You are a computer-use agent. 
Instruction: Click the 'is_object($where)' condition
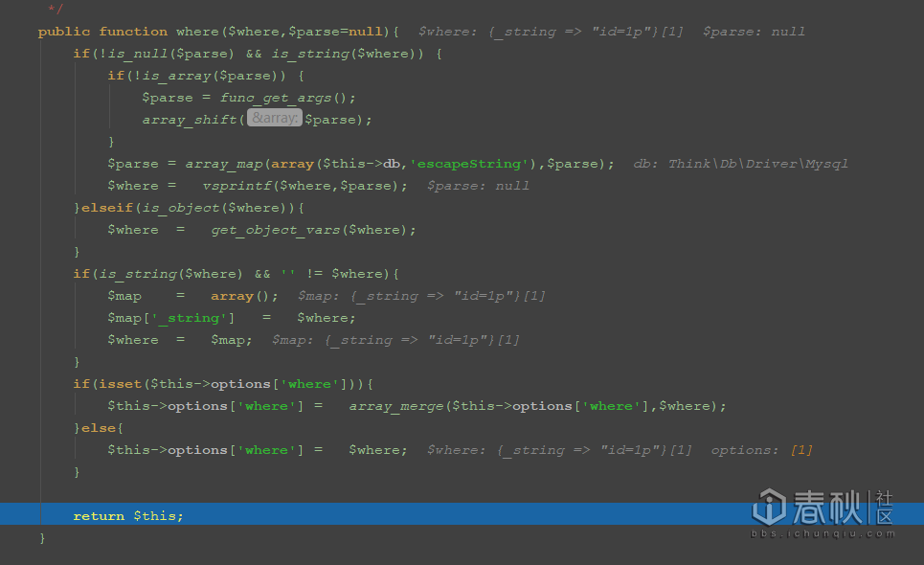[x=218, y=208]
